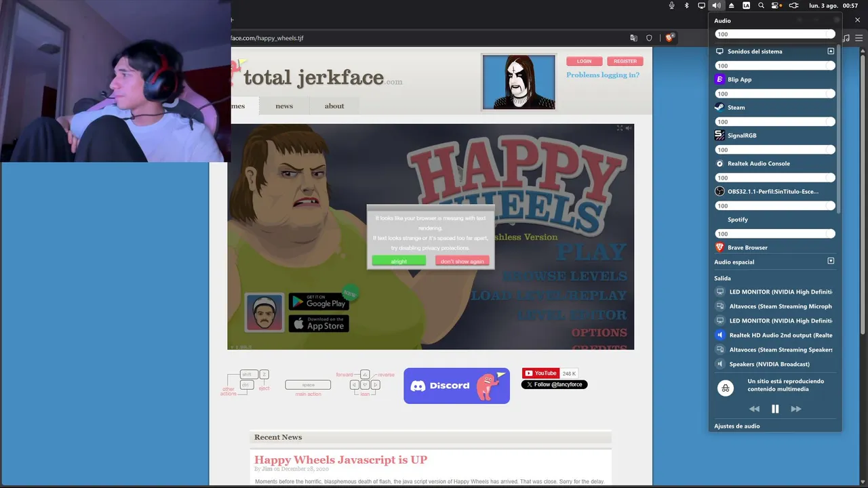
Task: Open Brave Shields lion icon
Action: [669, 38]
